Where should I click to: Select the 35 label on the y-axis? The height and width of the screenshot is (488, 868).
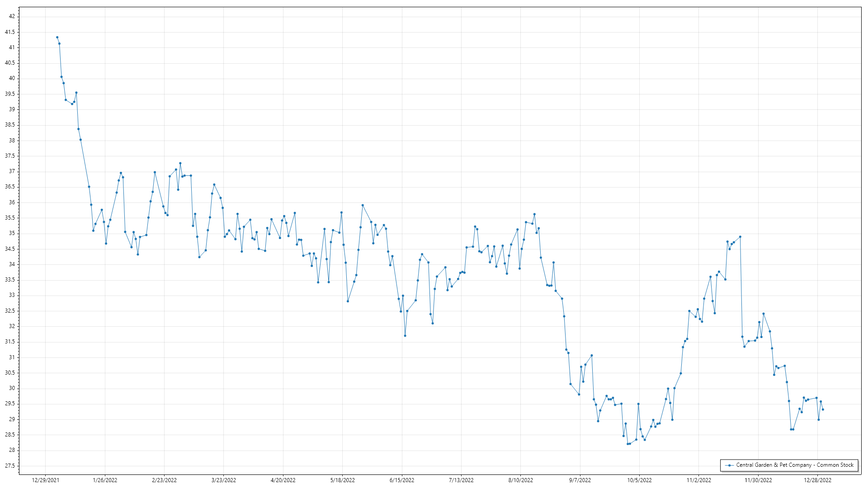coord(12,234)
